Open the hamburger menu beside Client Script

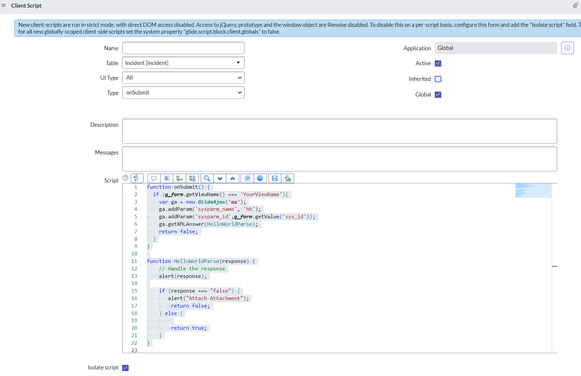(4, 6)
